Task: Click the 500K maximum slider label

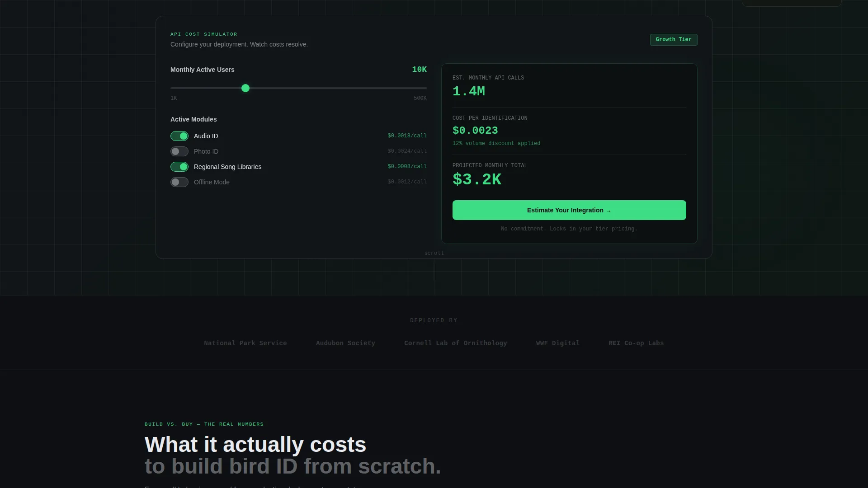Action: tap(420, 98)
